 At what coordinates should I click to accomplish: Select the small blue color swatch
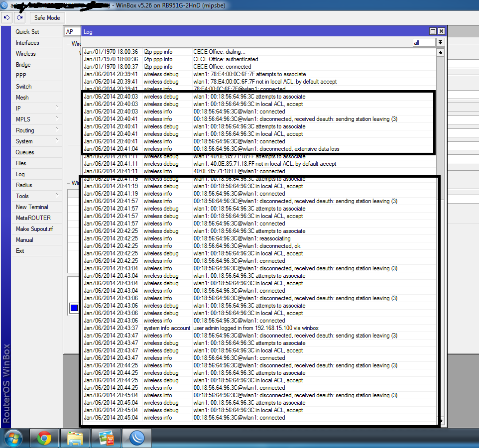[x=74, y=308]
